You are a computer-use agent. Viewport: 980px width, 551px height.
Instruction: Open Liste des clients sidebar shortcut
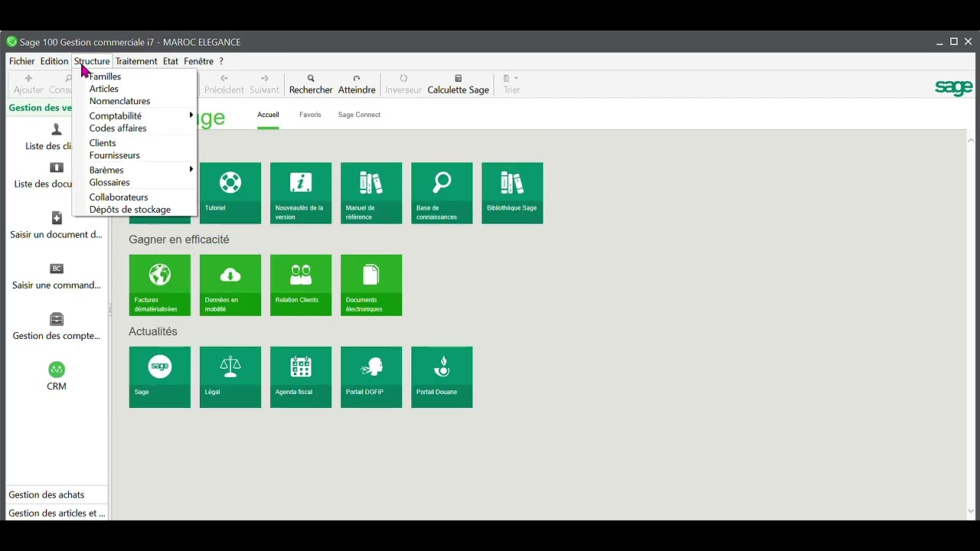(x=49, y=137)
